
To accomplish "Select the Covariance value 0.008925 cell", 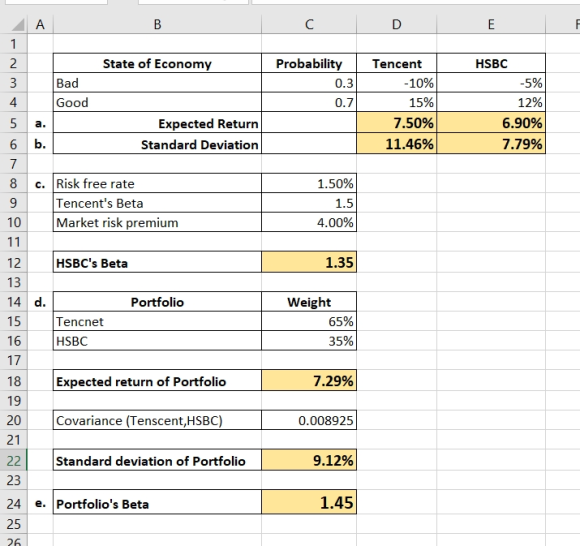I will pos(309,420).
